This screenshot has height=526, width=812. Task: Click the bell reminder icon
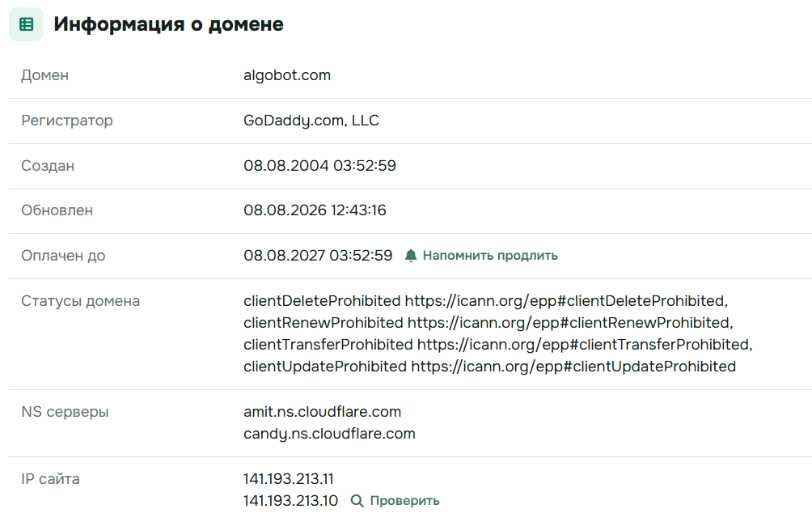point(411,256)
